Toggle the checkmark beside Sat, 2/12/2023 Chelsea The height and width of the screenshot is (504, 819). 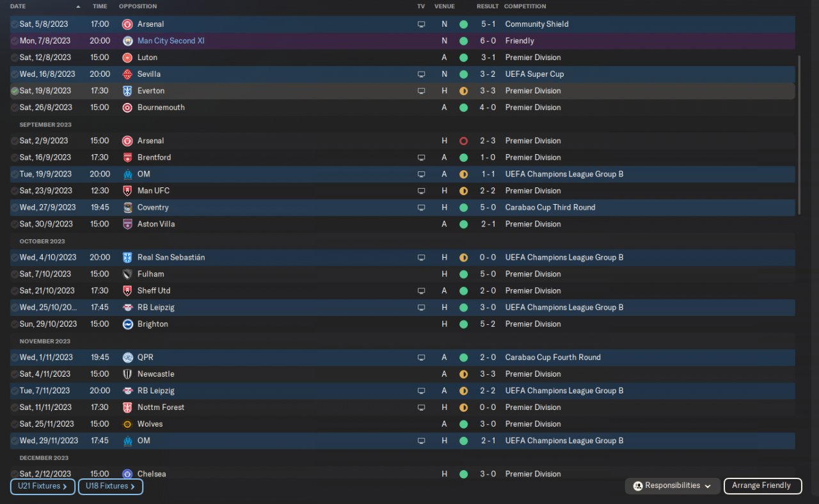[15, 474]
